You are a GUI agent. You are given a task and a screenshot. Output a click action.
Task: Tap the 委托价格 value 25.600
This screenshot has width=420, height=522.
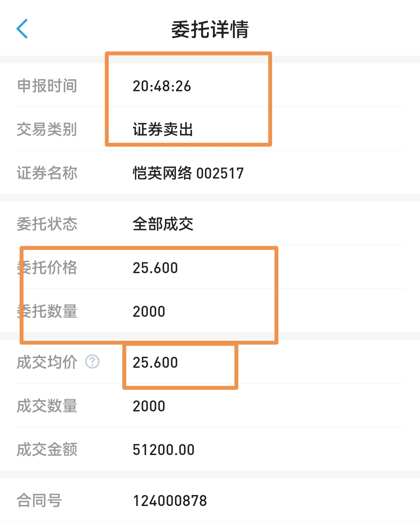[155, 268]
